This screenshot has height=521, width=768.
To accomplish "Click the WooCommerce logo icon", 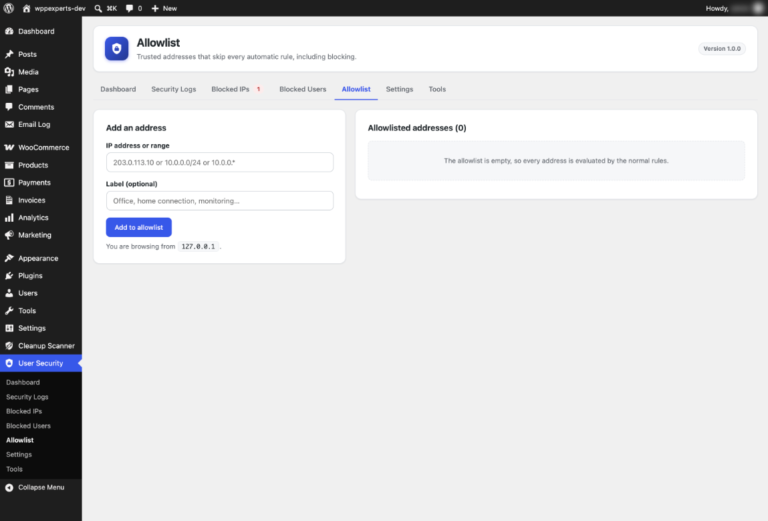I will click(x=9, y=147).
